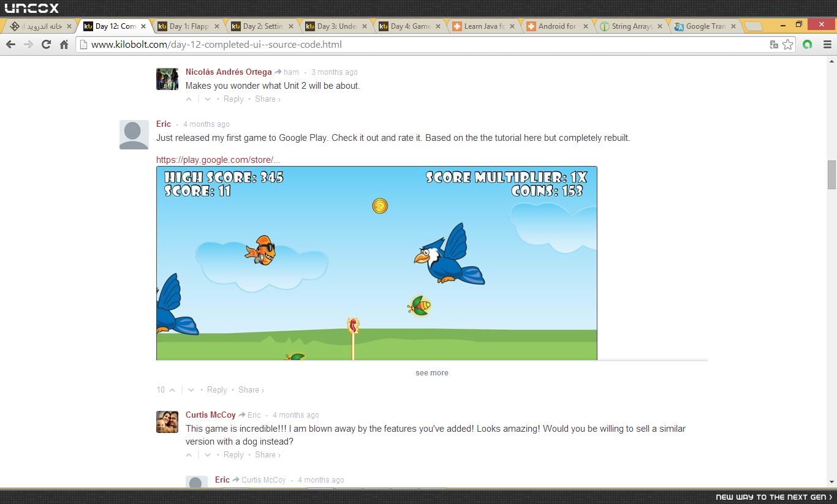Screen dimensions: 837x504
Task: Open Share menu on Eric's game comment
Action: click(x=251, y=390)
